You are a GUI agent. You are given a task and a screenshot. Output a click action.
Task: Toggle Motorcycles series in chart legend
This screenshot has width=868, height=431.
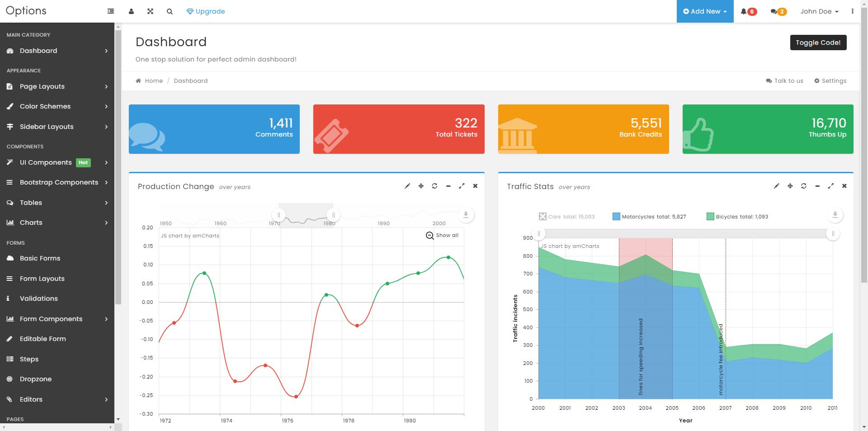[x=649, y=217]
